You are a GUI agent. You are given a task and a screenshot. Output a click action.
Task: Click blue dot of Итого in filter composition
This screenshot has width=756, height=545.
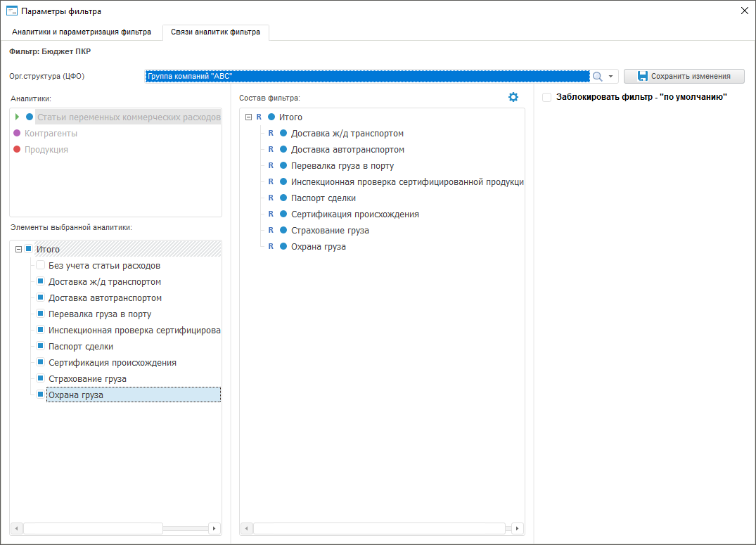271,117
